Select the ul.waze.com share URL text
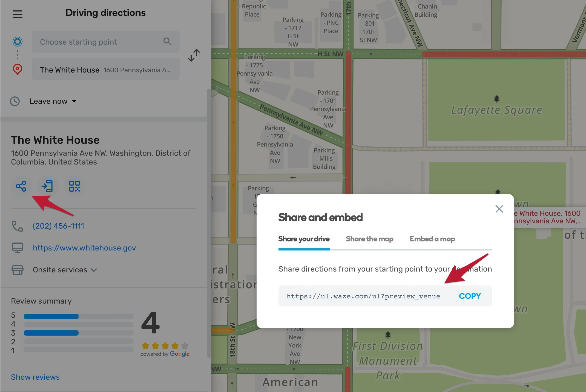Screen dimensions: 586x392 pyautogui.click(x=363, y=296)
